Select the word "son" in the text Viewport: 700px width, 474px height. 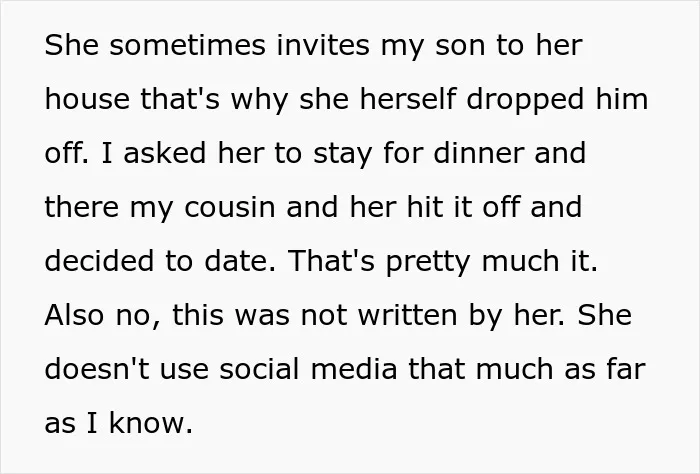pos(460,46)
